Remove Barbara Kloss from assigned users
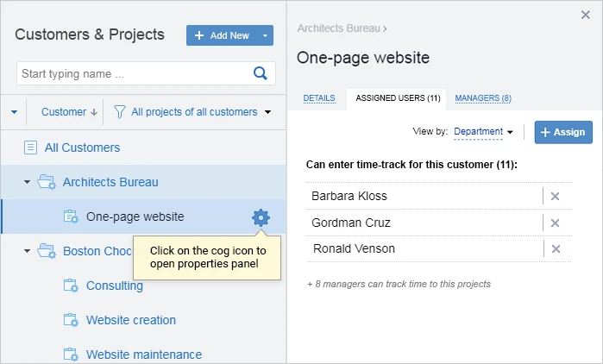The width and height of the screenshot is (603, 364). click(x=555, y=197)
